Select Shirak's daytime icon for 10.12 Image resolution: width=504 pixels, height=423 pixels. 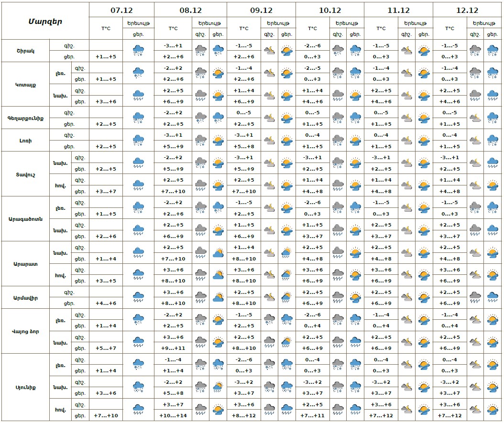coord(355,50)
